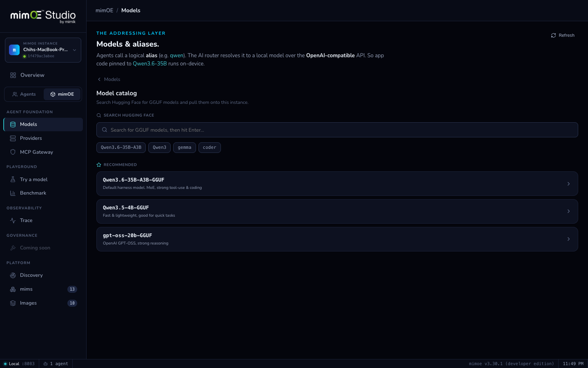Image resolution: width=588 pixels, height=368 pixels.
Task: Click the Governance gavel icon
Action: click(13, 248)
